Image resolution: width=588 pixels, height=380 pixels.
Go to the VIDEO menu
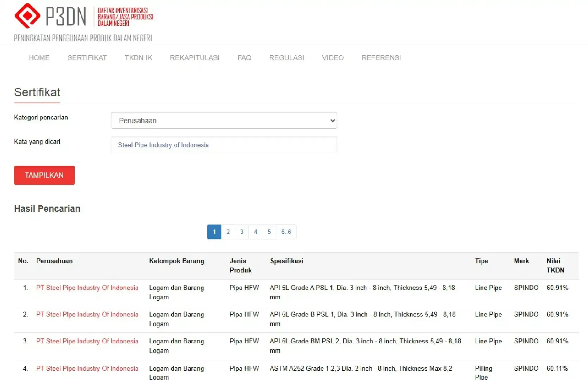[333, 57]
